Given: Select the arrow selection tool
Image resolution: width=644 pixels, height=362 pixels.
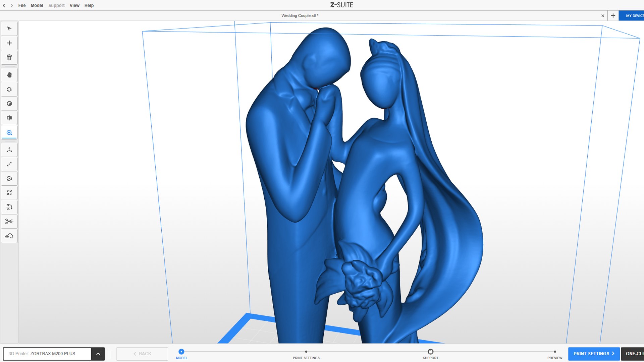Looking at the screenshot, I should 9,29.
